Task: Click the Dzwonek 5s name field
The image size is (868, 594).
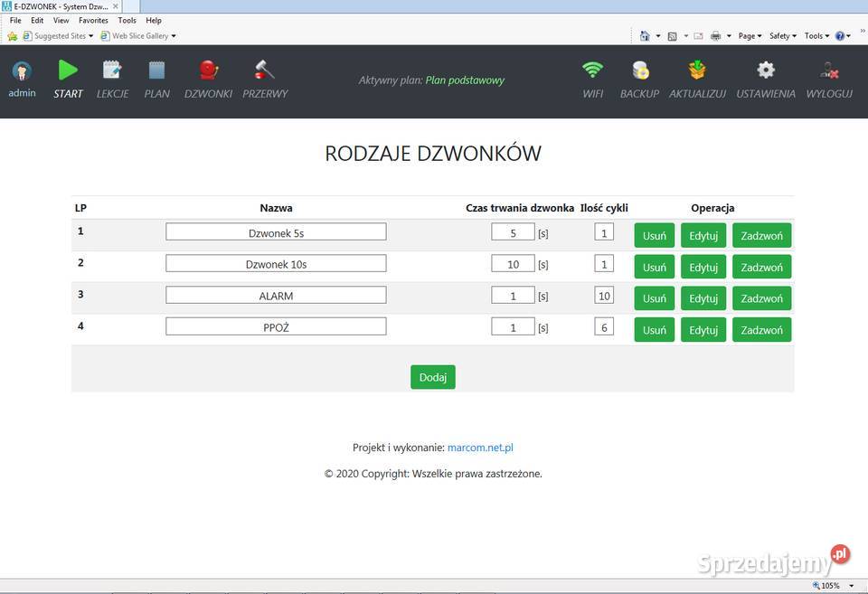Action: coord(276,232)
